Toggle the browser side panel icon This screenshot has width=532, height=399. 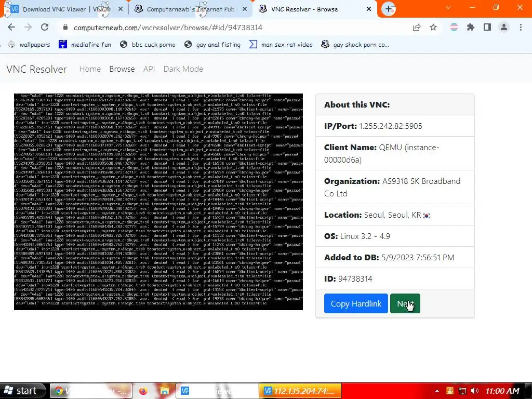pos(487,27)
